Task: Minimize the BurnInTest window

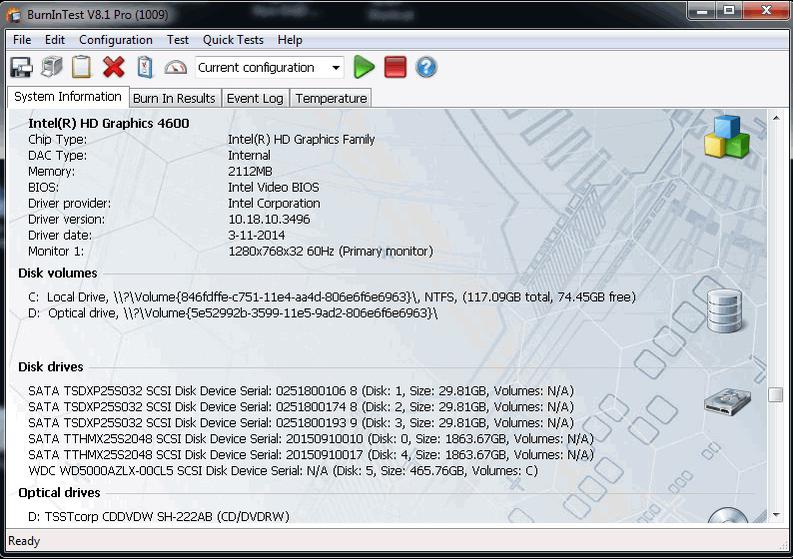Action: tap(701, 10)
